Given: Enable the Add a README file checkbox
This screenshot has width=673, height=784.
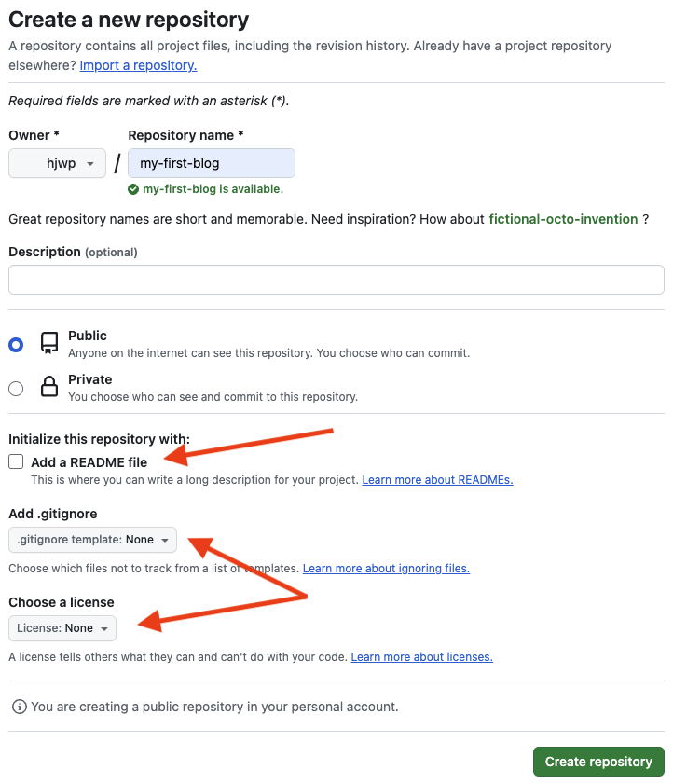Looking at the screenshot, I should [x=16, y=461].
